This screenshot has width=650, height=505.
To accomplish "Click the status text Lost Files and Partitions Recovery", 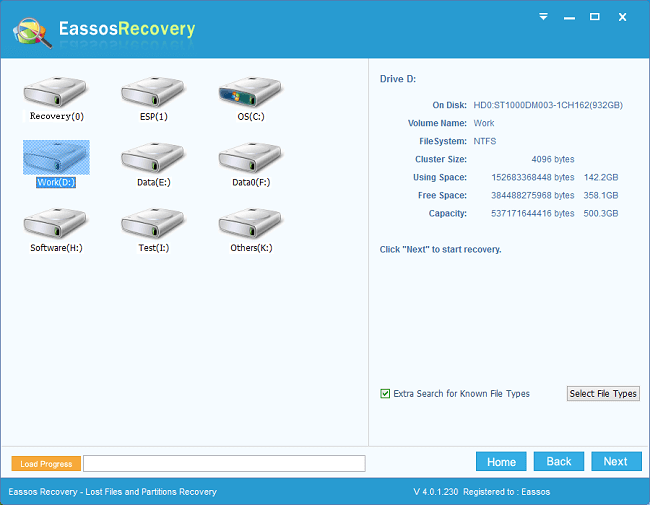I will (x=151, y=492).
